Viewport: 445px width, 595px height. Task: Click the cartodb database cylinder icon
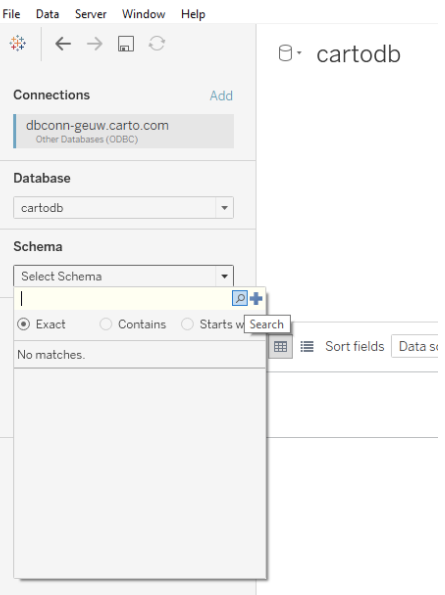coord(286,53)
